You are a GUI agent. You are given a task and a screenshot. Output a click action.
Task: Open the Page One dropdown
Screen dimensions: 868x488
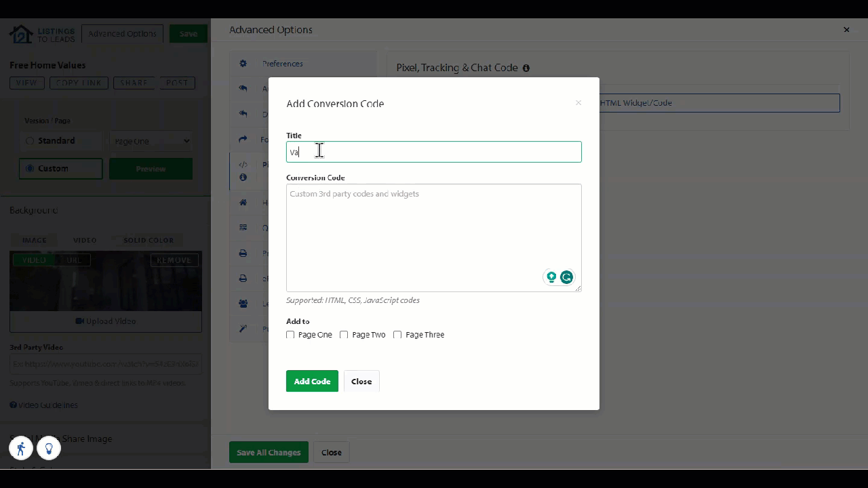coord(151,140)
